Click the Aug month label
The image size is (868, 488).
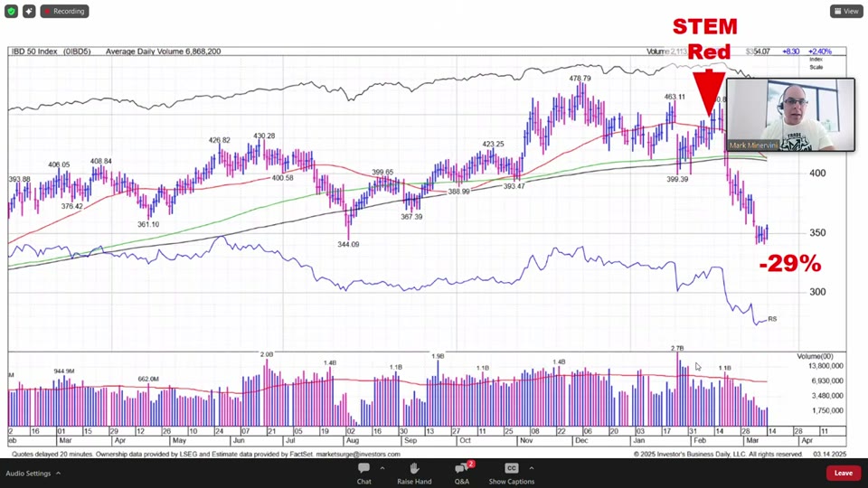click(x=352, y=441)
